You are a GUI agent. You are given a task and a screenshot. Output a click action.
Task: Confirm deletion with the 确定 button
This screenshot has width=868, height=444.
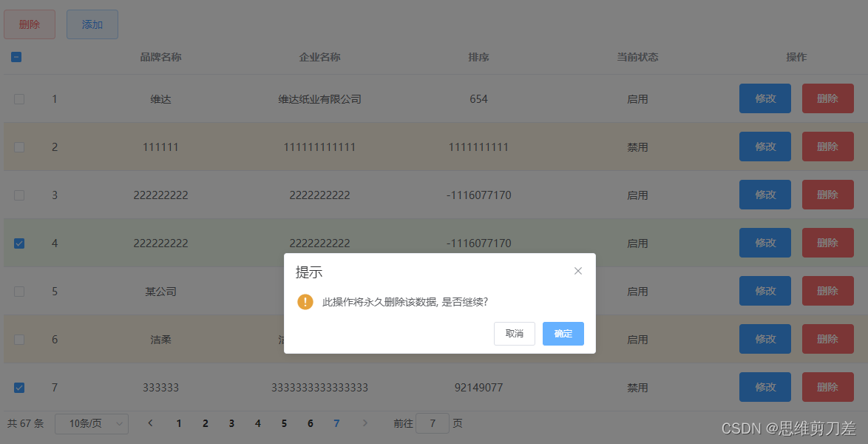(x=563, y=334)
